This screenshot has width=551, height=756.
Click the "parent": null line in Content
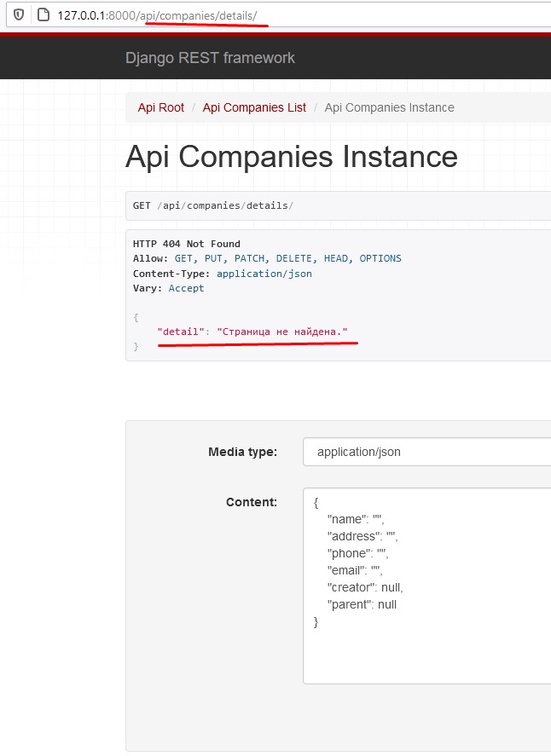click(362, 604)
